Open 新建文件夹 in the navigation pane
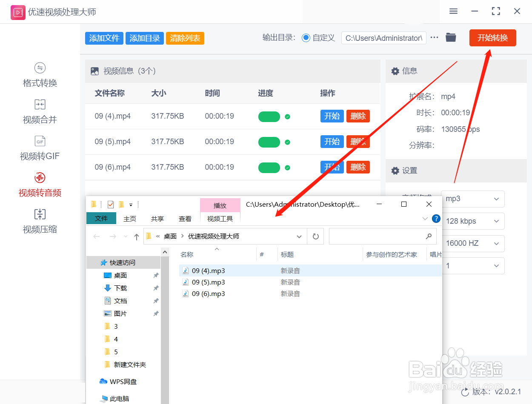Screen dimensions: 532x404 pyautogui.click(x=130, y=365)
